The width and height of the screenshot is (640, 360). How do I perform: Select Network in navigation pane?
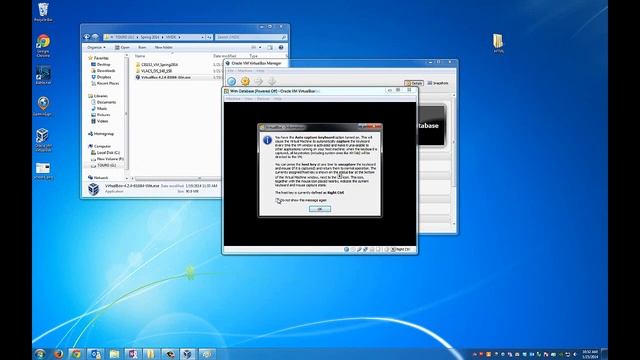click(x=98, y=178)
